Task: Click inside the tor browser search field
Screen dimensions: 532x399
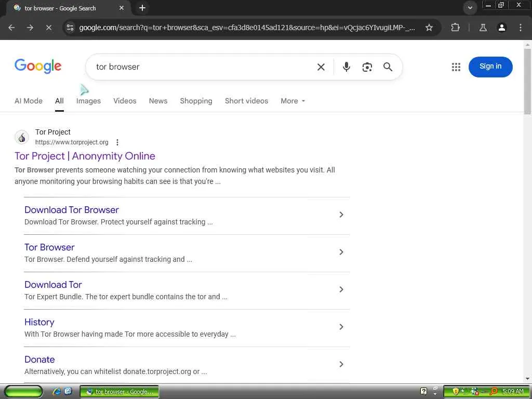Action: click(204, 67)
